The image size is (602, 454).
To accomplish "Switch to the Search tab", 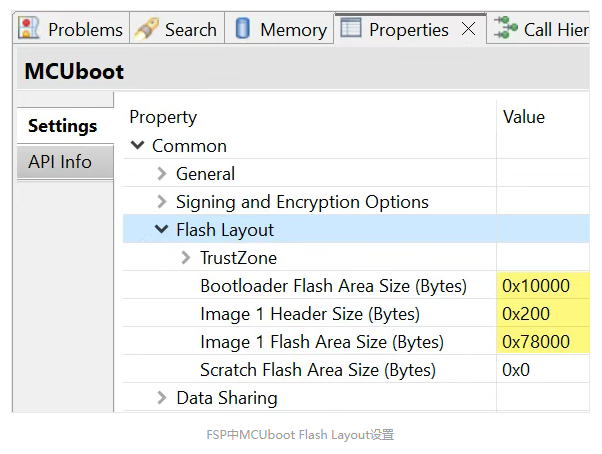I will (177, 28).
